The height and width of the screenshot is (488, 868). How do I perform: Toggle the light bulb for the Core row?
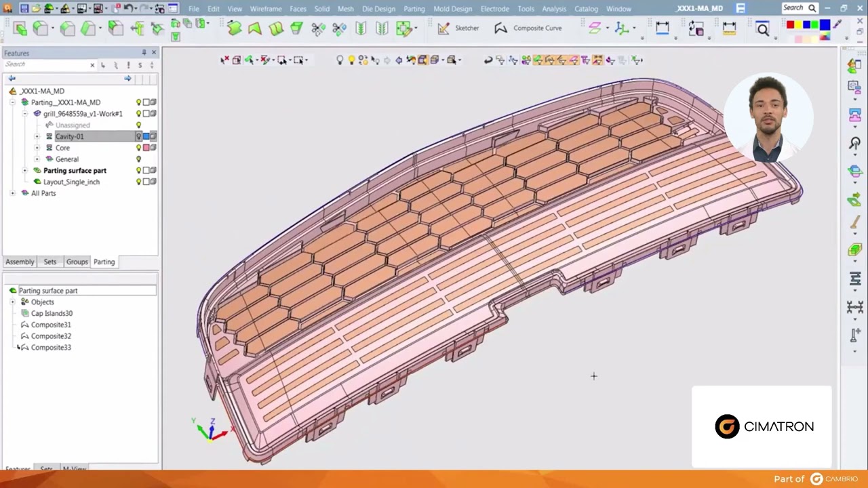coord(138,148)
